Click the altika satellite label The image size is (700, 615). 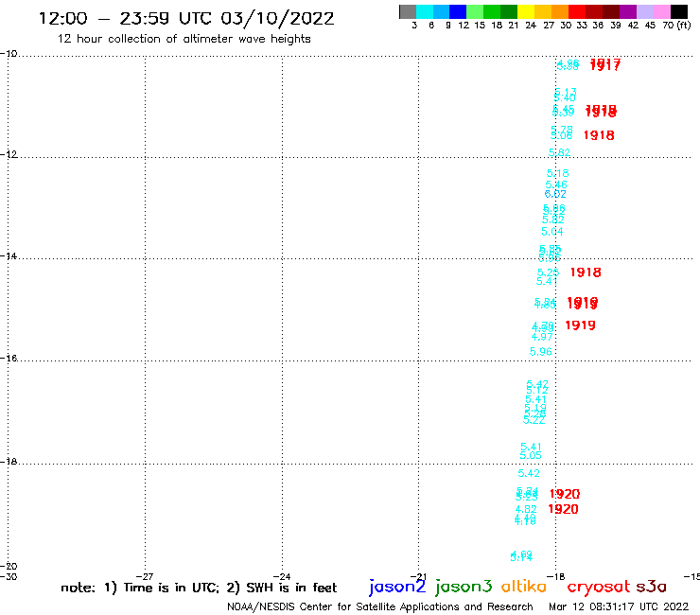coord(524,587)
